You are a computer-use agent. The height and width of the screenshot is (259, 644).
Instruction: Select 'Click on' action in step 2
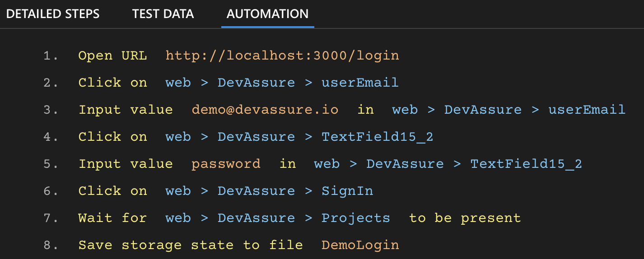point(112,83)
